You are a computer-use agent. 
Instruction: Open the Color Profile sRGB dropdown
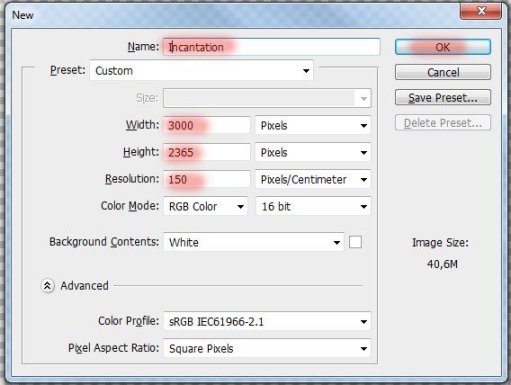[x=267, y=321]
